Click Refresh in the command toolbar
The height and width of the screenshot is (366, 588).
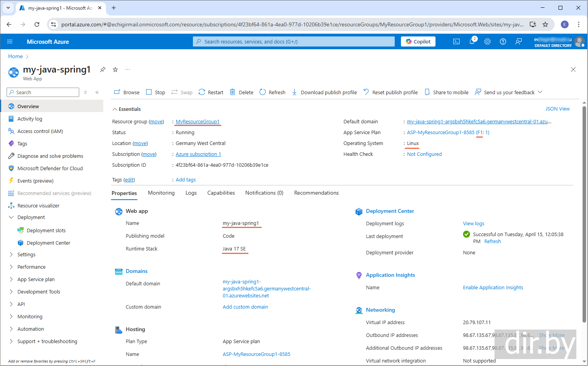pos(272,92)
